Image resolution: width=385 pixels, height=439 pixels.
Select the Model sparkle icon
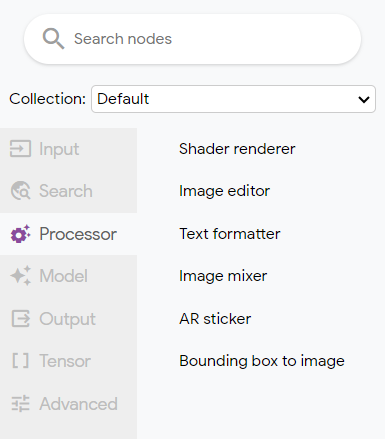point(21,276)
